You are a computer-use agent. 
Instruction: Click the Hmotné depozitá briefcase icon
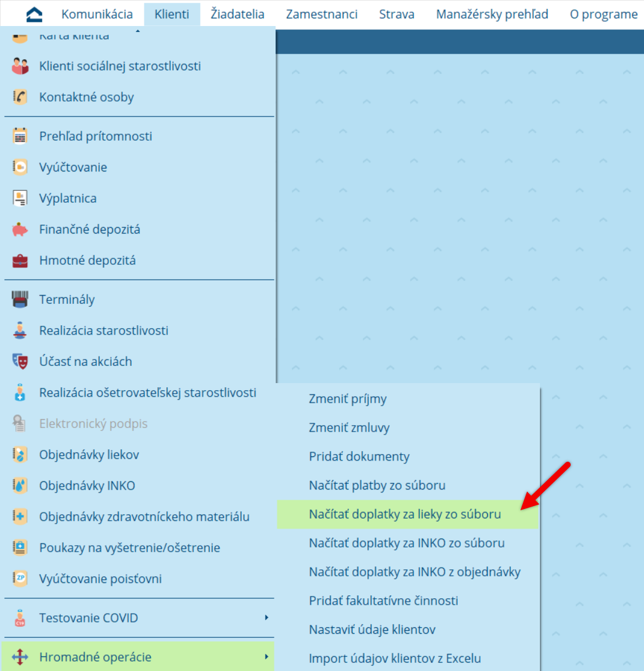(x=20, y=261)
